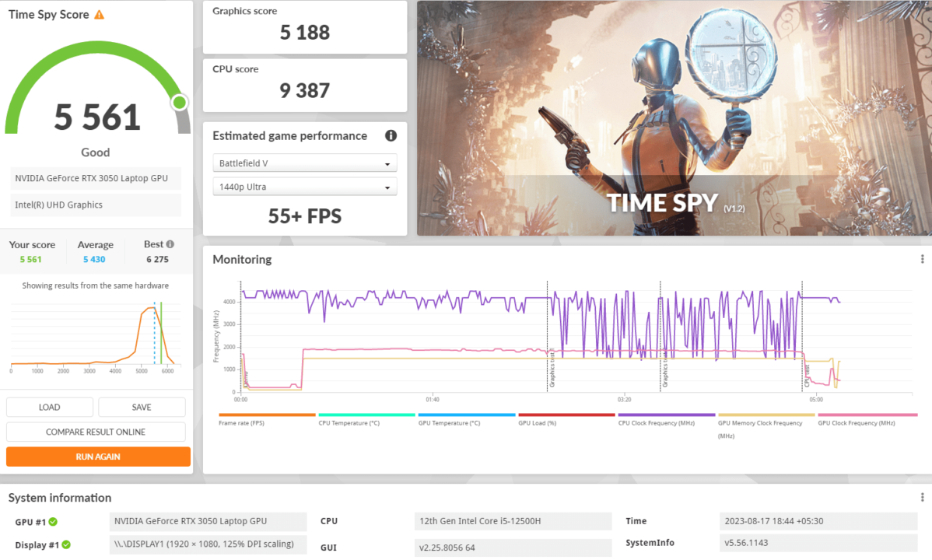
Task: Click the orange RUN AGAIN button
Action: [98, 457]
